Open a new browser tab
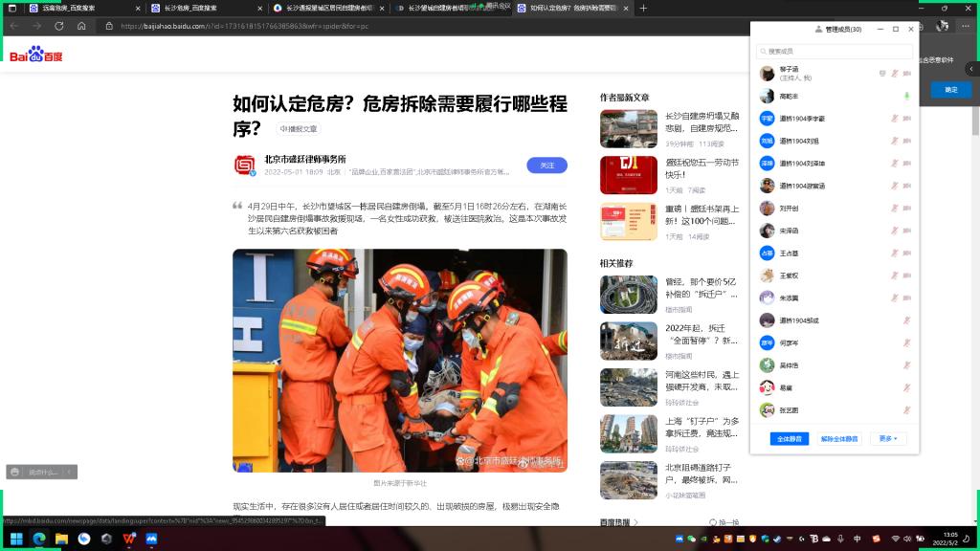The height and width of the screenshot is (551, 980). pos(643,8)
